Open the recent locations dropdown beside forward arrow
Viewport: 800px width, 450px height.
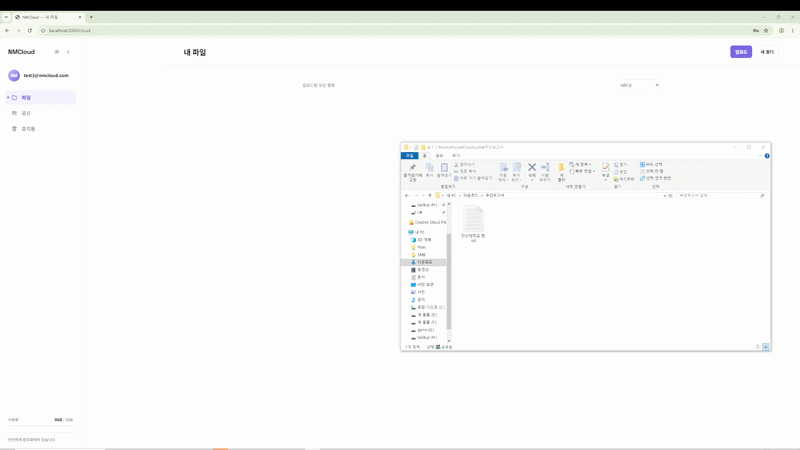[423, 195]
